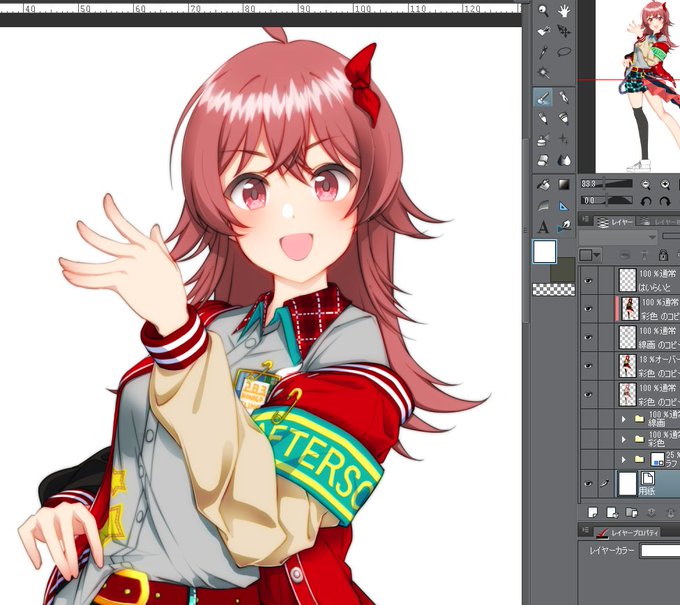The image size is (680, 605).
Task: Click the pen editing indicator on 用紙 row
Action: coord(606,483)
